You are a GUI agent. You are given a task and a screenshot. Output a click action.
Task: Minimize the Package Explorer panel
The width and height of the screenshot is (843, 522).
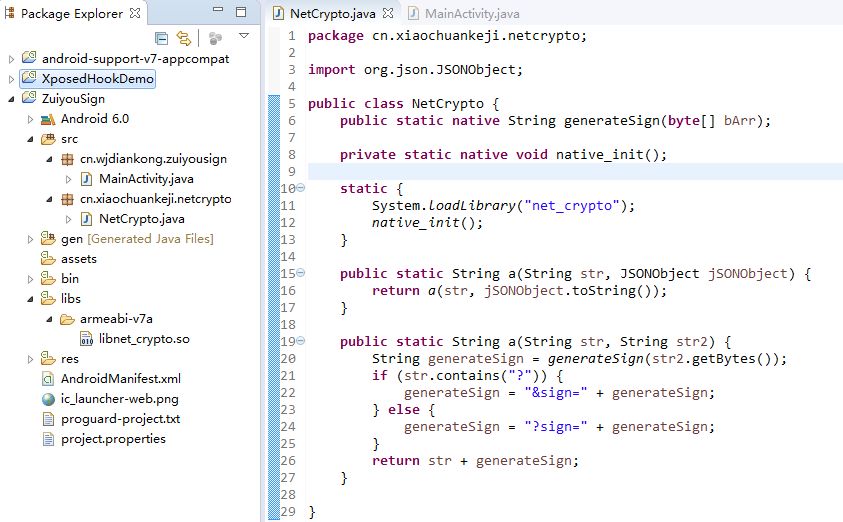pyautogui.click(x=218, y=10)
